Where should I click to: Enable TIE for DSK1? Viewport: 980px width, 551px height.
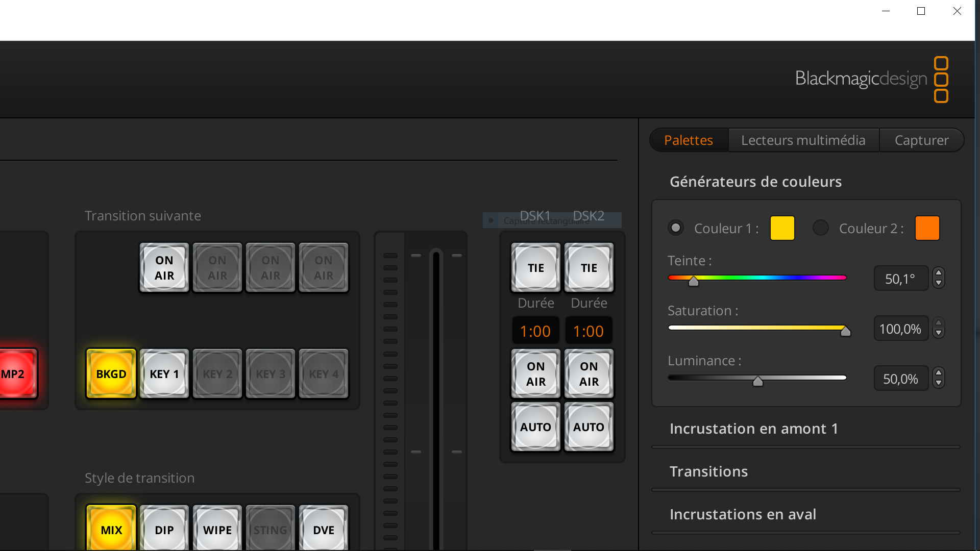pyautogui.click(x=536, y=268)
